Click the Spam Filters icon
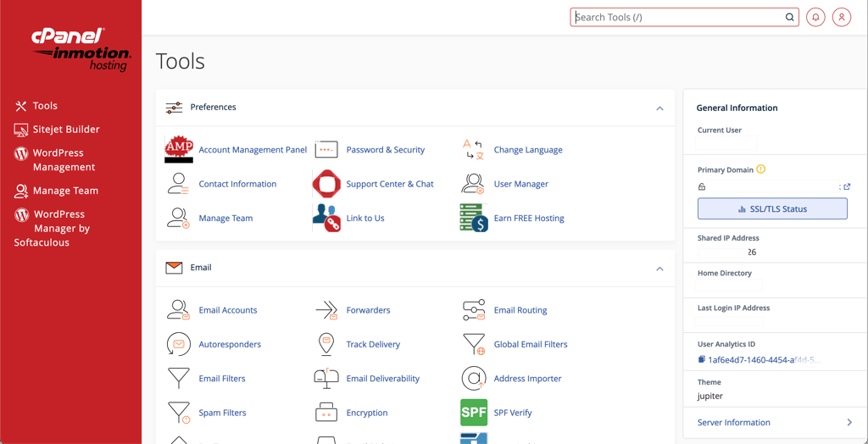The image size is (868, 444). (178, 413)
